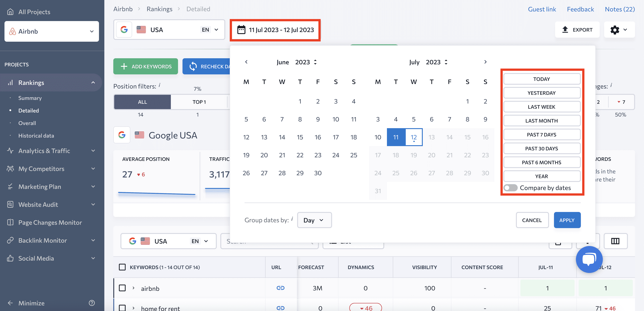Image resolution: width=644 pixels, height=311 pixels.
Task: Click the APPLY button
Action: click(567, 220)
